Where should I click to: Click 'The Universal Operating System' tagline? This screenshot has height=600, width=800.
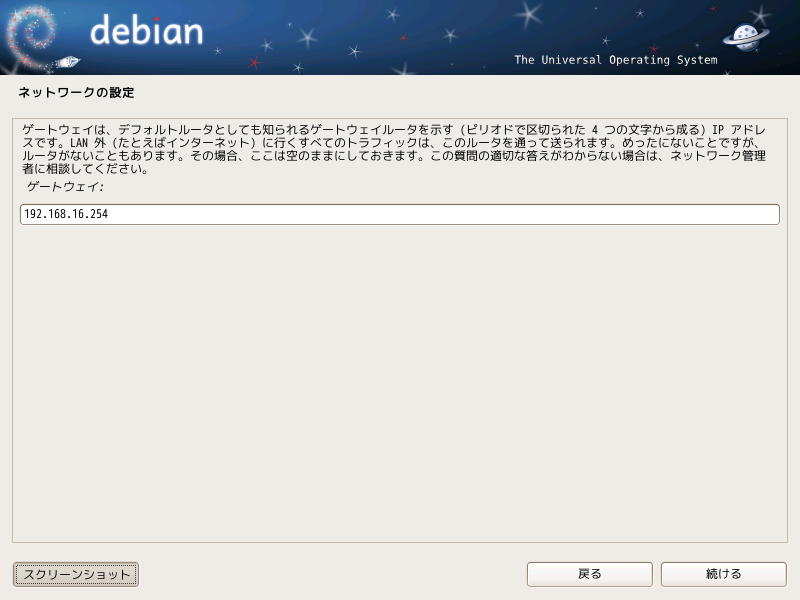click(616, 60)
